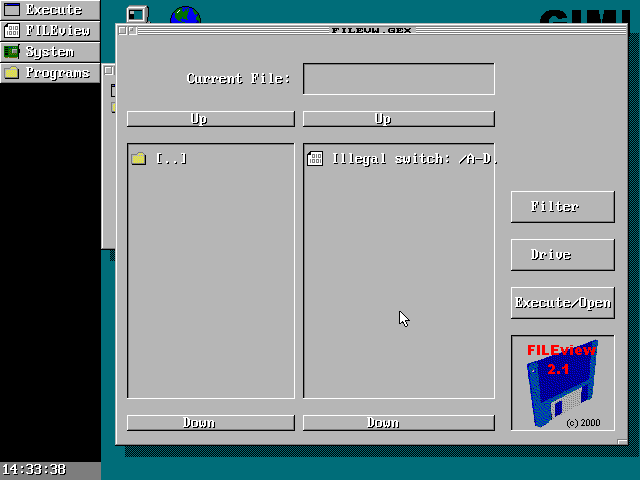Viewport: 640px width, 480px height.
Task: Click the Execute icon in the side menu
Action: (x=12, y=10)
